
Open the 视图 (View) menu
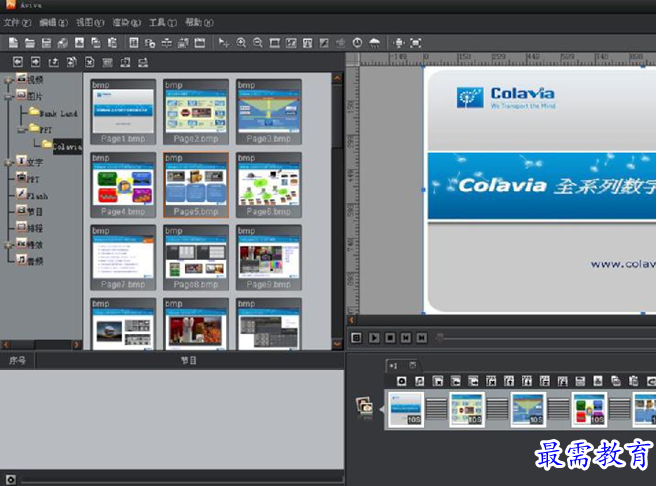point(90,22)
